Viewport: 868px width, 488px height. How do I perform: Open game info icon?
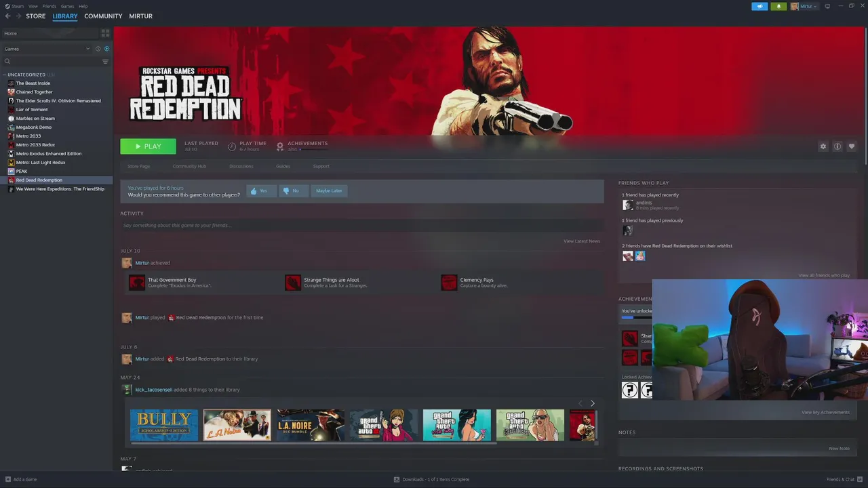click(x=837, y=146)
